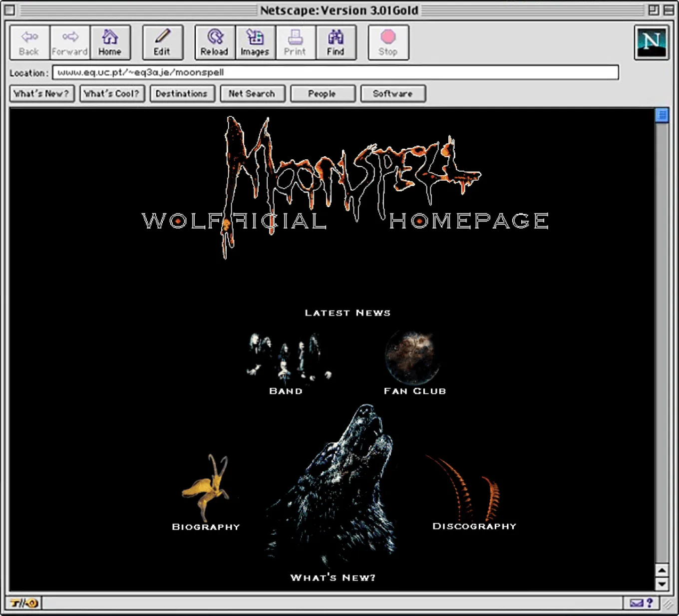
Task: Click the Software directory button
Action: 393,94
